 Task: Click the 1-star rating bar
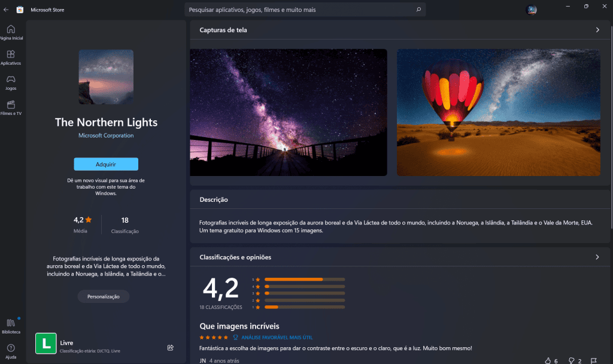(305, 307)
